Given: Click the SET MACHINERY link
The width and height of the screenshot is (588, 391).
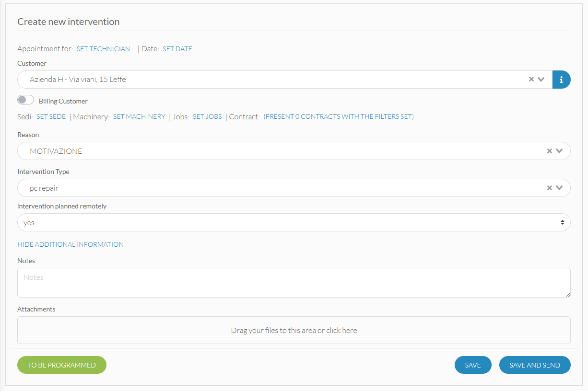Looking at the screenshot, I should tap(139, 116).
